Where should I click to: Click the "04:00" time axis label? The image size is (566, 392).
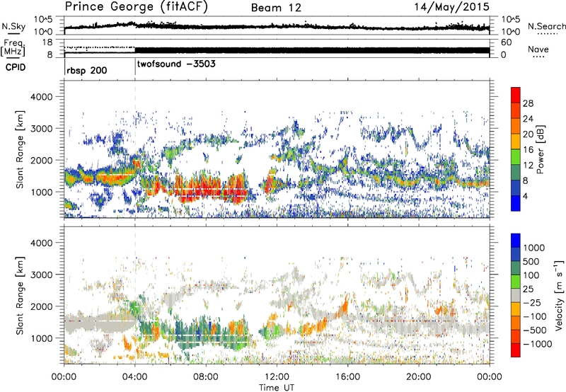click(135, 376)
